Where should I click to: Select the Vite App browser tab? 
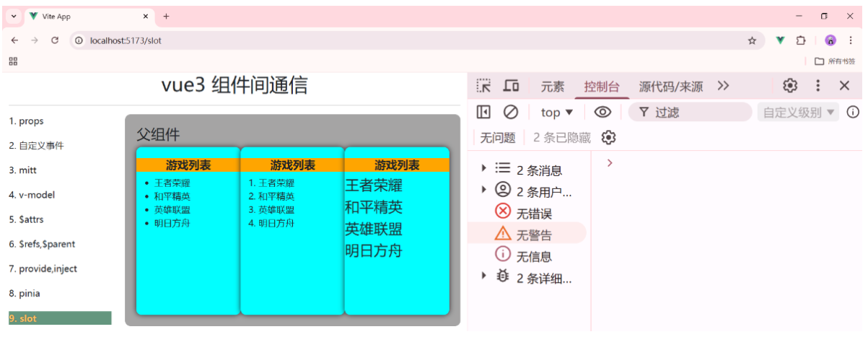tap(89, 17)
